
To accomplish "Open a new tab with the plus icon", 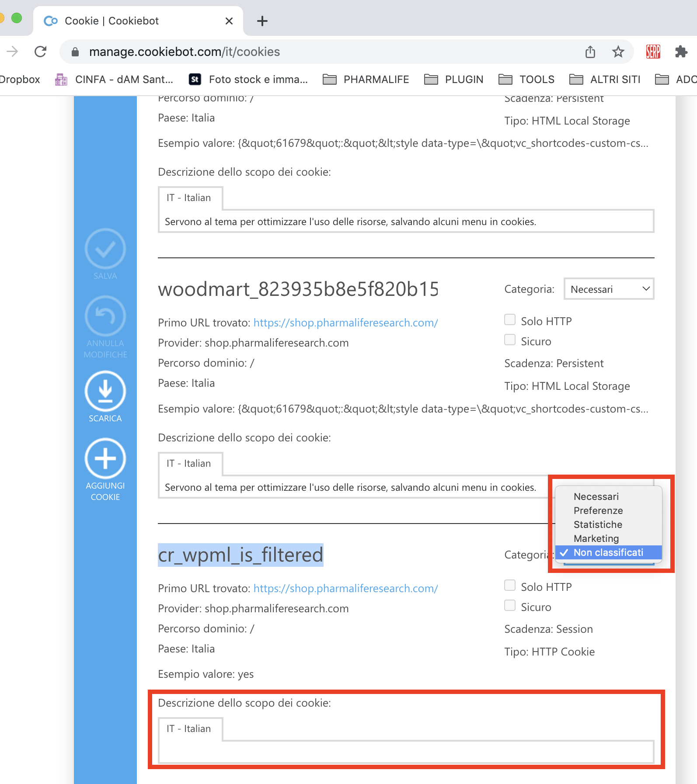I will pyautogui.click(x=262, y=21).
